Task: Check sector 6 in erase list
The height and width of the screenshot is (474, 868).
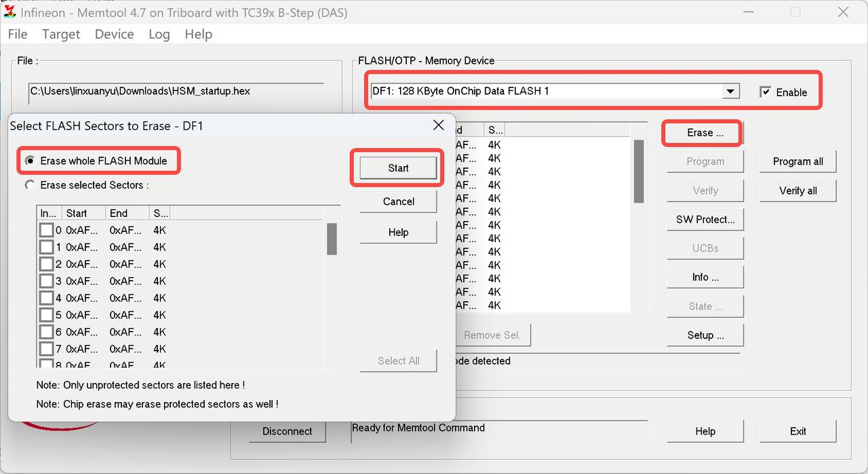Action: (46, 332)
